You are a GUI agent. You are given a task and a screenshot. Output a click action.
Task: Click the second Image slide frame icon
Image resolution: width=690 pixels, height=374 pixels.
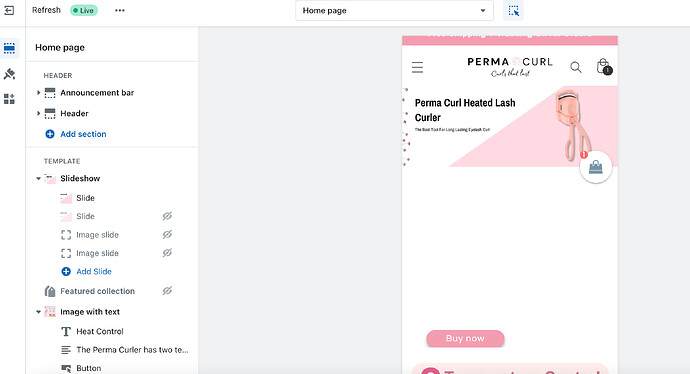[66, 253]
